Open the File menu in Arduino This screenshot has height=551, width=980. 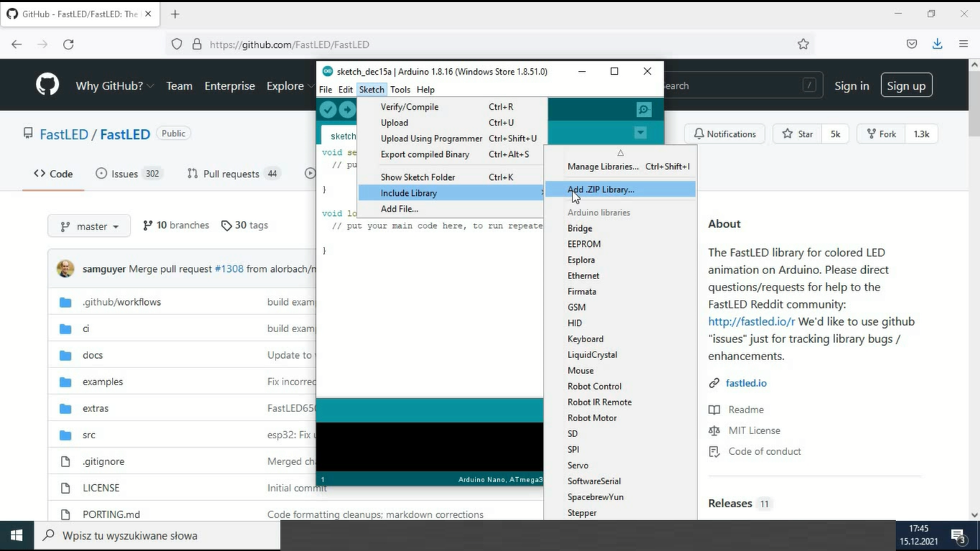tap(326, 90)
